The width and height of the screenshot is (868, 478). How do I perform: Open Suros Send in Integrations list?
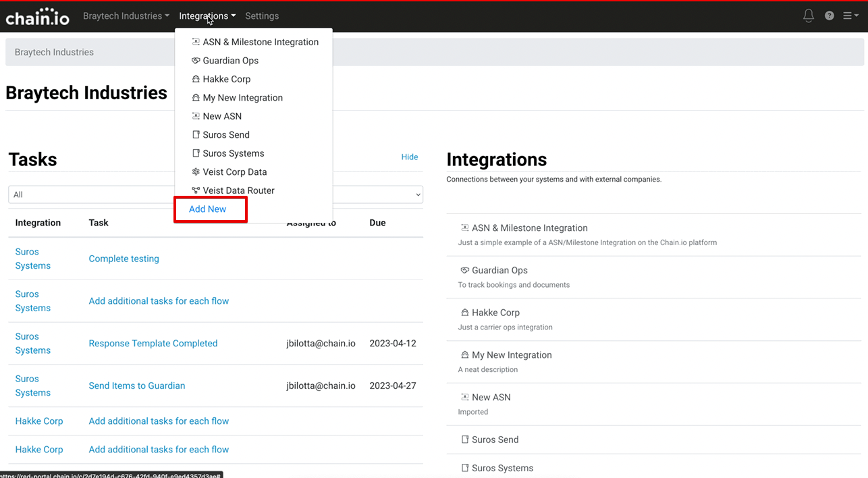[x=495, y=440]
